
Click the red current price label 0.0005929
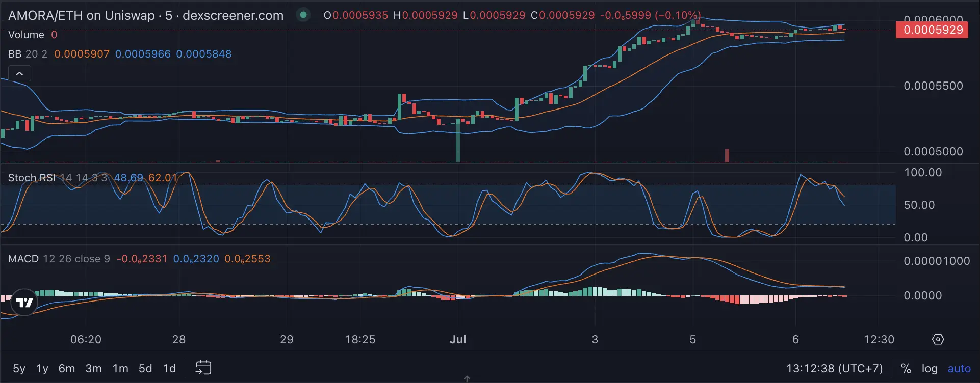tap(932, 30)
